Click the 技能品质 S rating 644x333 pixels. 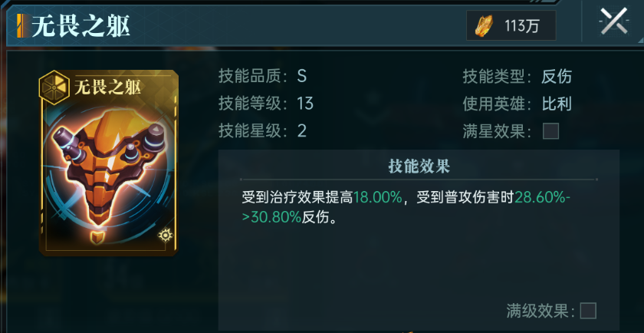[302, 77]
